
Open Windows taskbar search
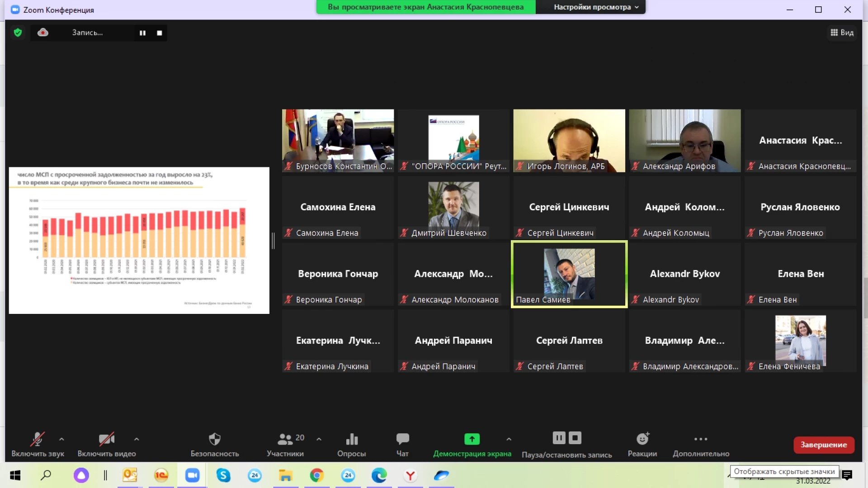point(46,475)
